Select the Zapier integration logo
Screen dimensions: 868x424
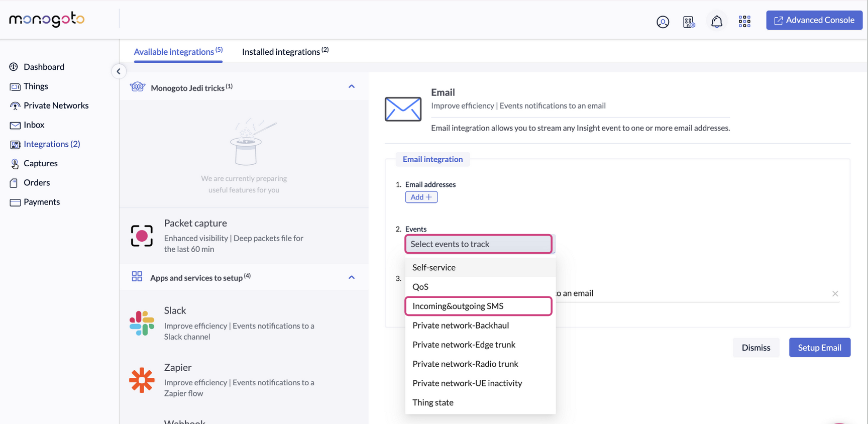click(142, 380)
